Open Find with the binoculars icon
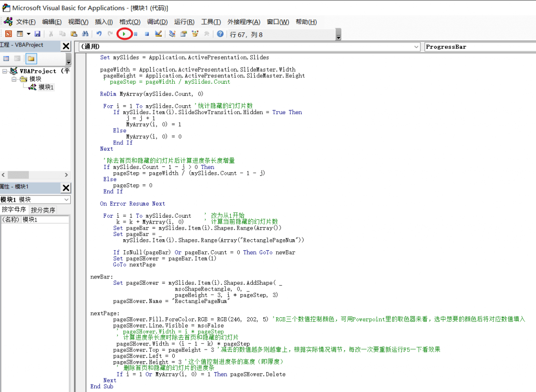The height and width of the screenshot is (392, 536). [85, 34]
